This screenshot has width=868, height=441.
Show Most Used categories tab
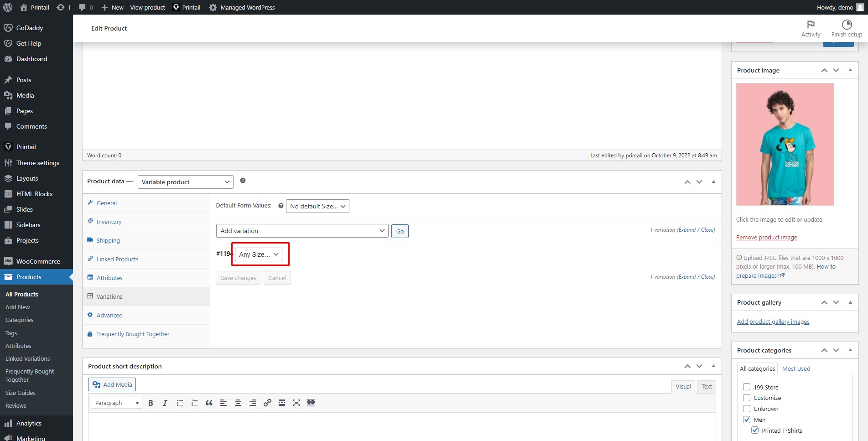click(x=796, y=368)
